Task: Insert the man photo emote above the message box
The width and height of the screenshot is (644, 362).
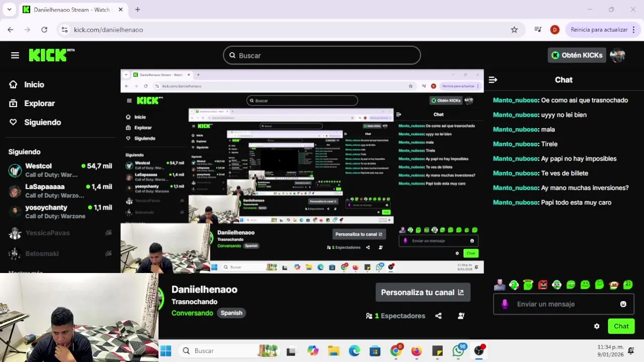Action: (x=499, y=285)
